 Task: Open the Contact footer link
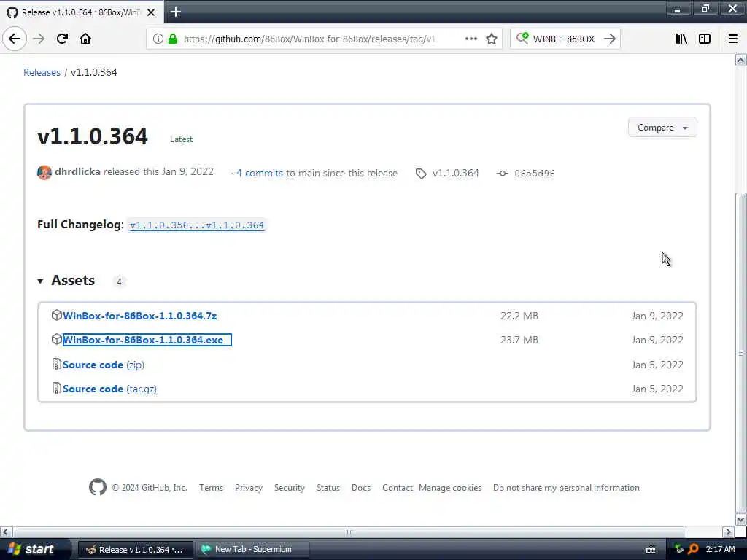coord(398,488)
